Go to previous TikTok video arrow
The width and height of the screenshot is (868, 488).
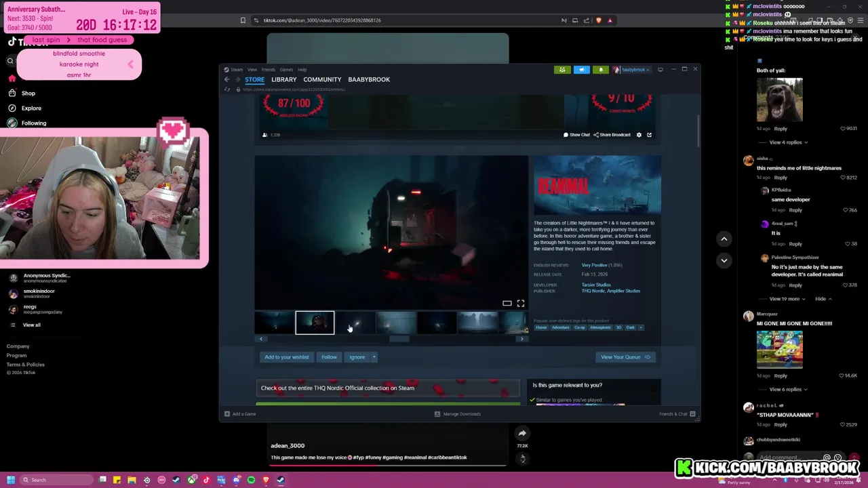(724, 239)
